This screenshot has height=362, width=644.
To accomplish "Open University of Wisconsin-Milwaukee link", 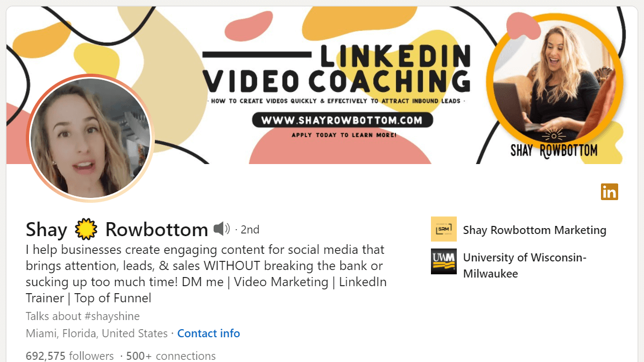I will pos(525,265).
